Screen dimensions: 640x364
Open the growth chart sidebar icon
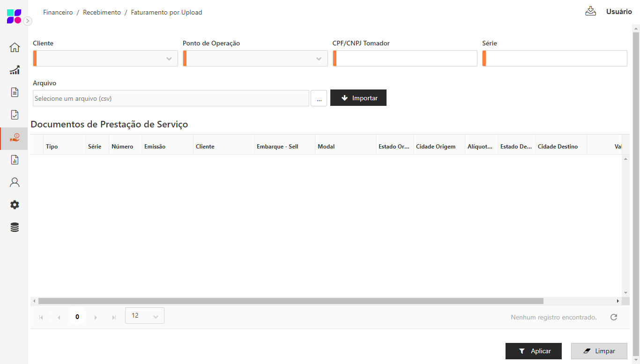pos(15,70)
